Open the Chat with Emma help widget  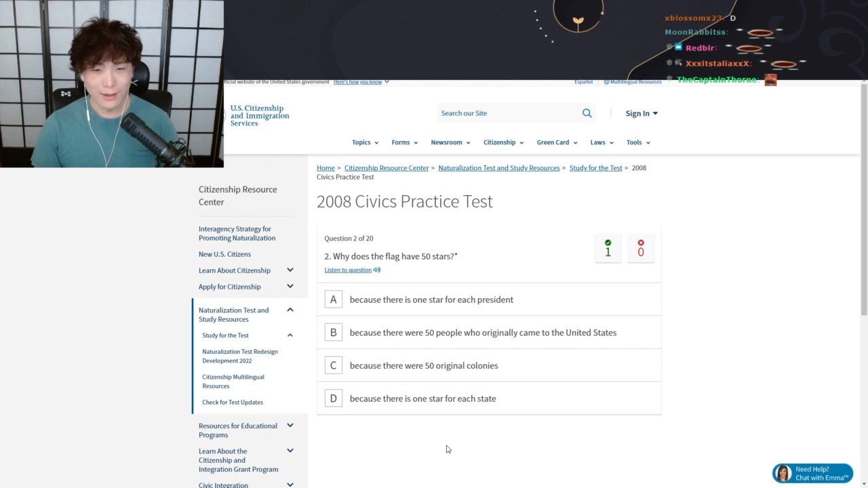[812, 473]
